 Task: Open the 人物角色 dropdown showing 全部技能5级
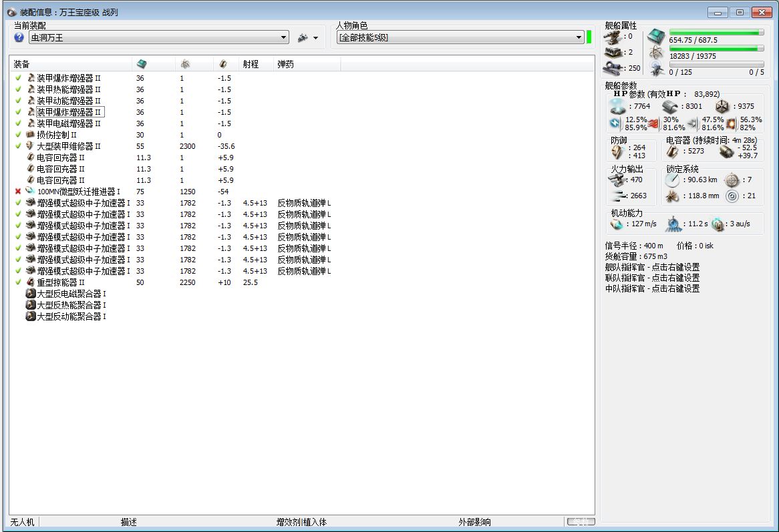tap(460, 38)
